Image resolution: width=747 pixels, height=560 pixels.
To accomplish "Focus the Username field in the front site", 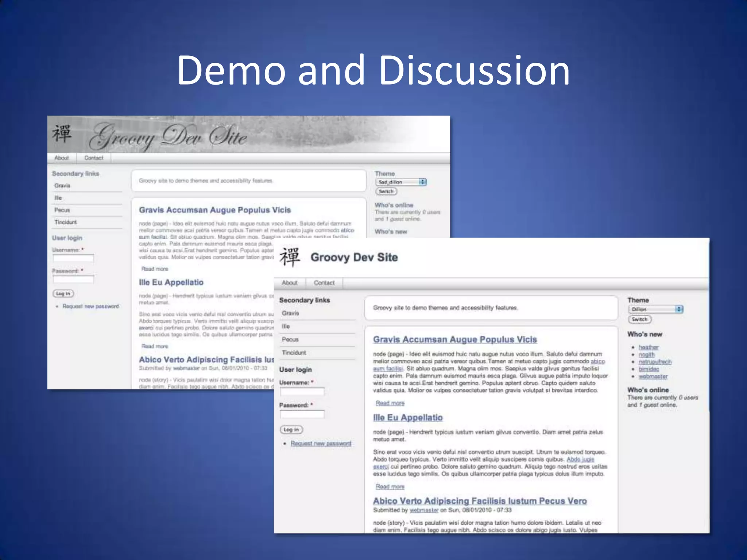I will point(302,392).
